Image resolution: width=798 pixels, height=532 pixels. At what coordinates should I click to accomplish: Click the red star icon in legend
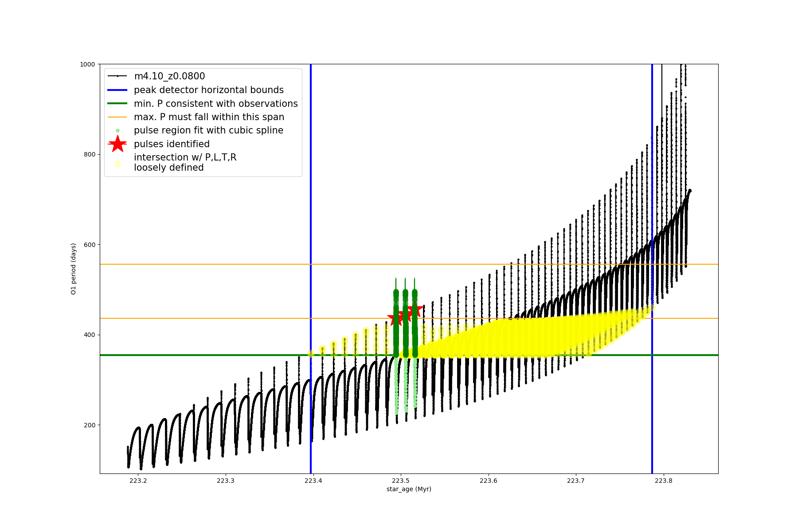coord(117,144)
